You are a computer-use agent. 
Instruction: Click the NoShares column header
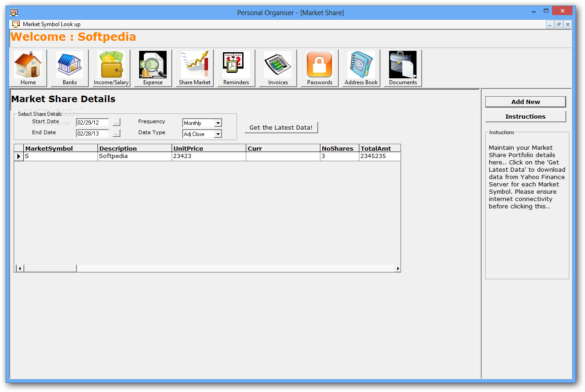coord(340,148)
